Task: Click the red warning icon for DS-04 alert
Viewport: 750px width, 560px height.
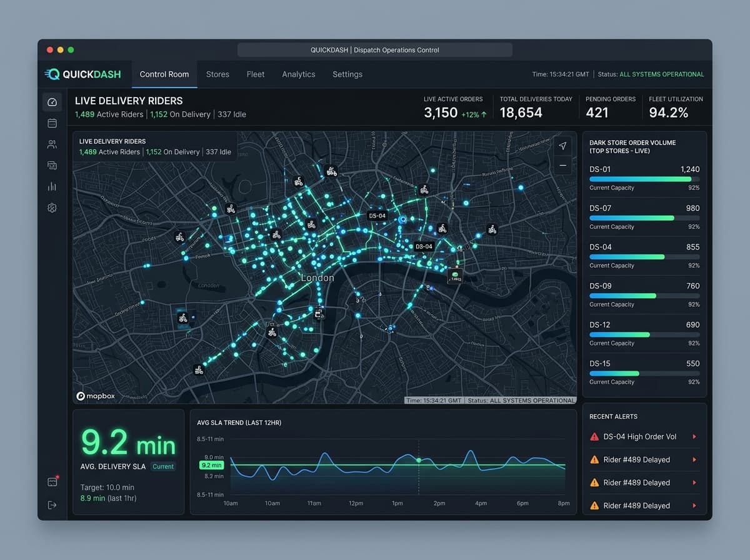Action: (594, 436)
